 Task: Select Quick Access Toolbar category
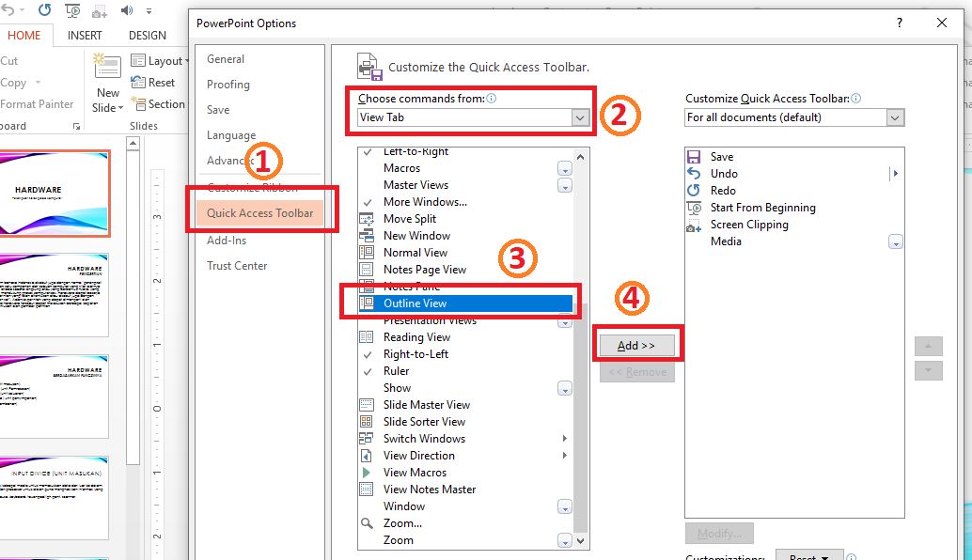click(x=259, y=213)
